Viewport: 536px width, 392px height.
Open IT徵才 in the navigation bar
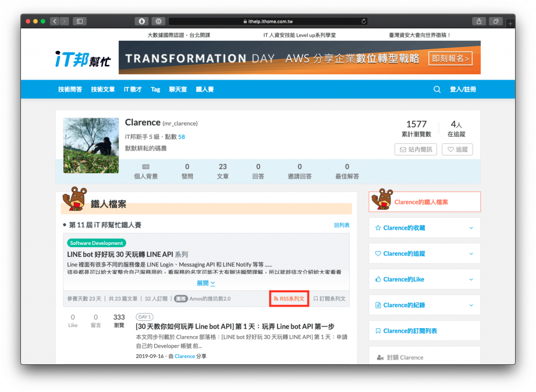(132, 89)
